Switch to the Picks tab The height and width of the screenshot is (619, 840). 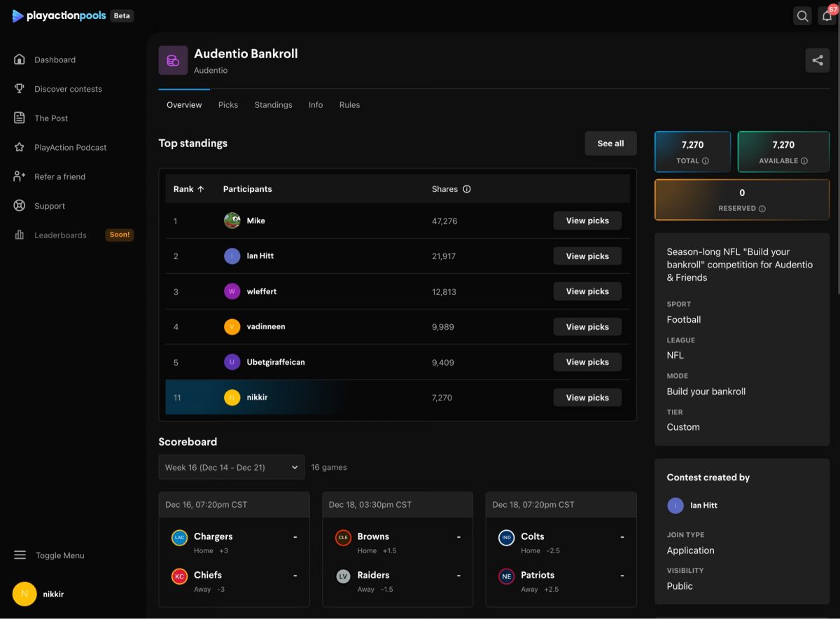(x=228, y=105)
